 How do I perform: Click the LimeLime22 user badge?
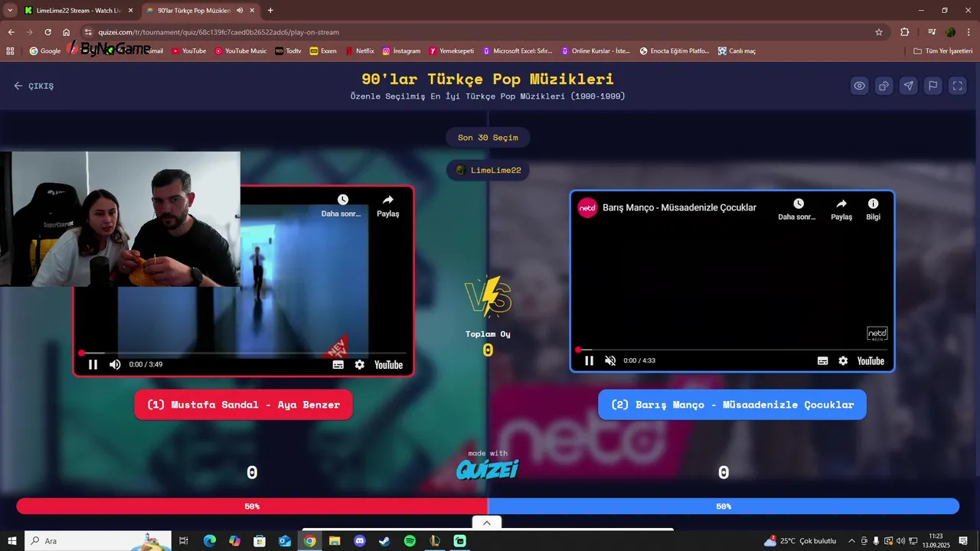(x=488, y=170)
